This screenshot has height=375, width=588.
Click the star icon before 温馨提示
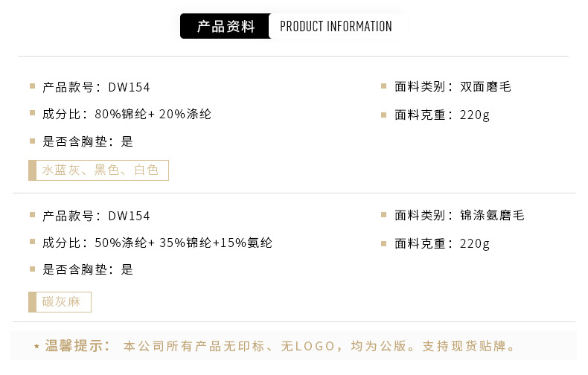36,347
